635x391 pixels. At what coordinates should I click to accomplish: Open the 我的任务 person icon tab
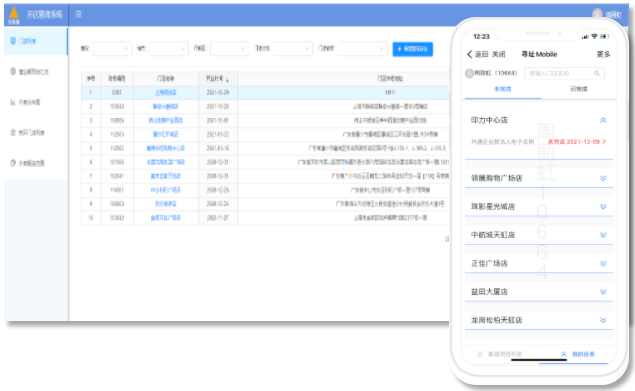[578, 354]
